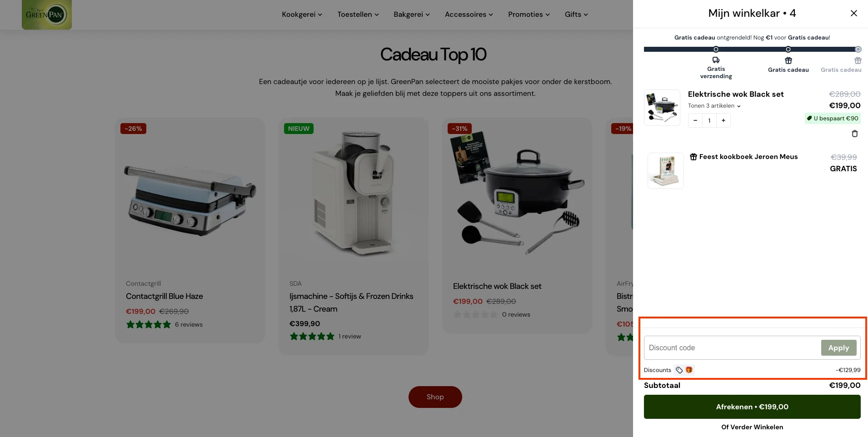Screen dimensions: 868x437
Task: Close the Mijn winkelkar cart panel
Action: (854, 13)
